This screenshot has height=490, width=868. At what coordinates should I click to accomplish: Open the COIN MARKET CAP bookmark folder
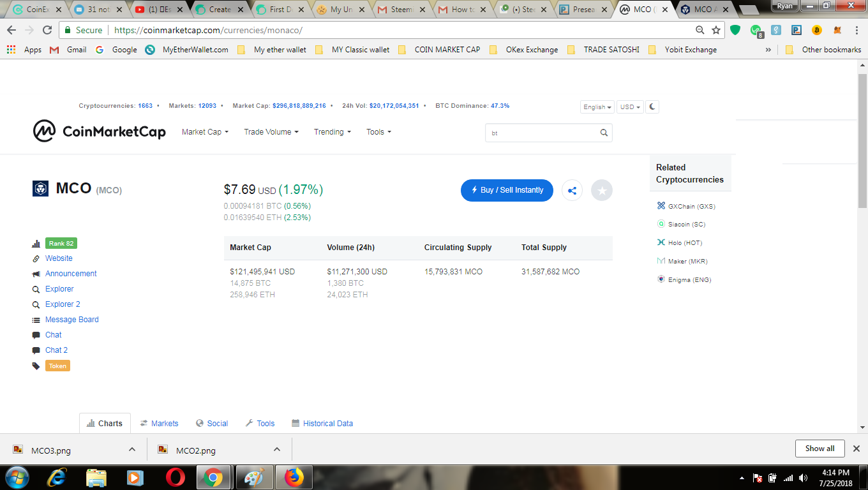tap(439, 50)
